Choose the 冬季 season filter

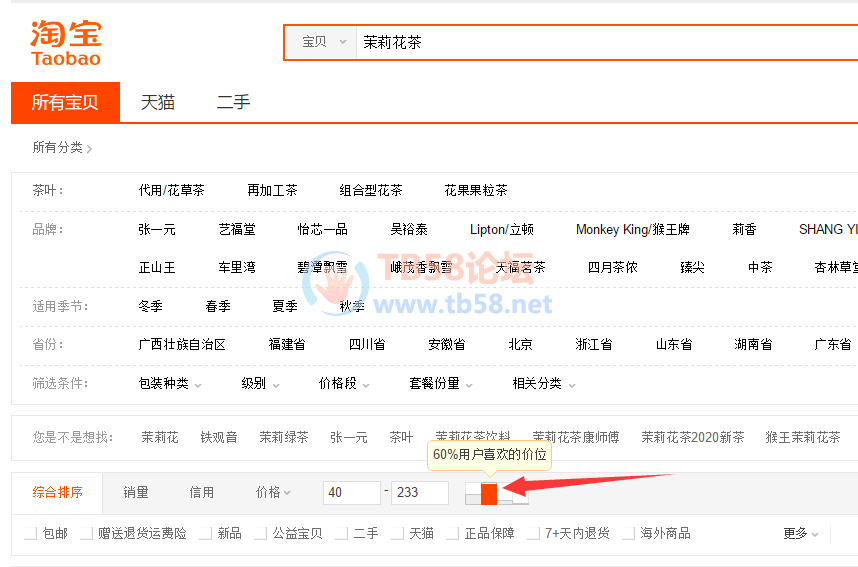[150, 306]
